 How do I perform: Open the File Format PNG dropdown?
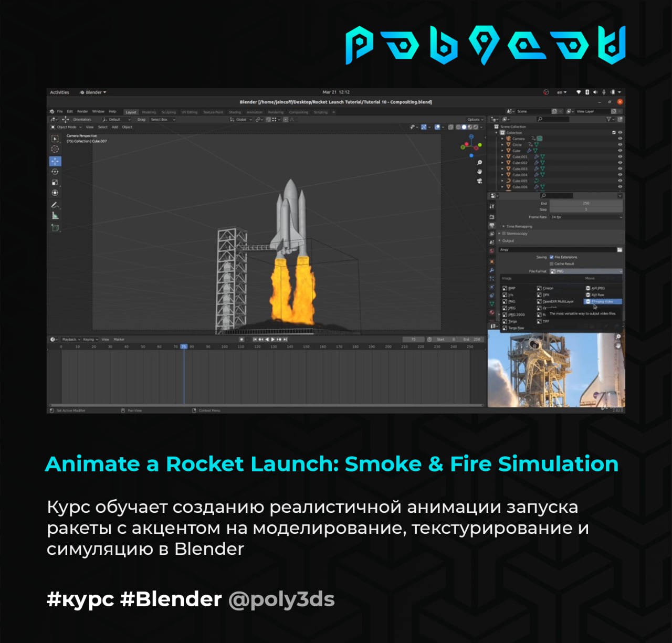point(586,271)
